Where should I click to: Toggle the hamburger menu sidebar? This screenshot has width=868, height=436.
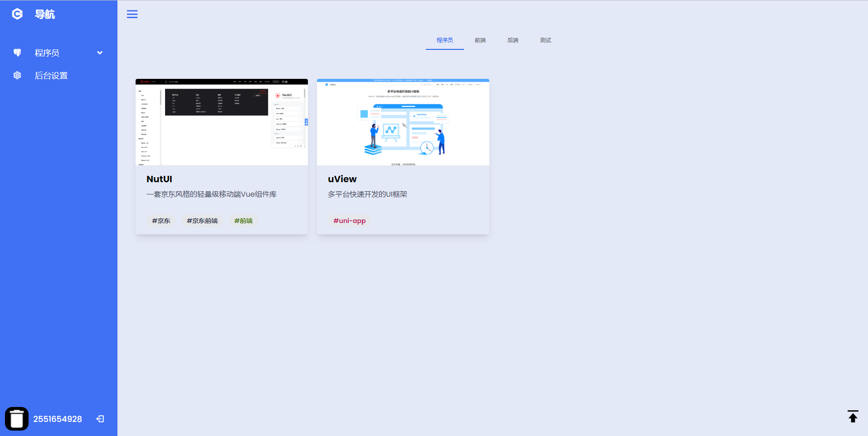pos(132,15)
